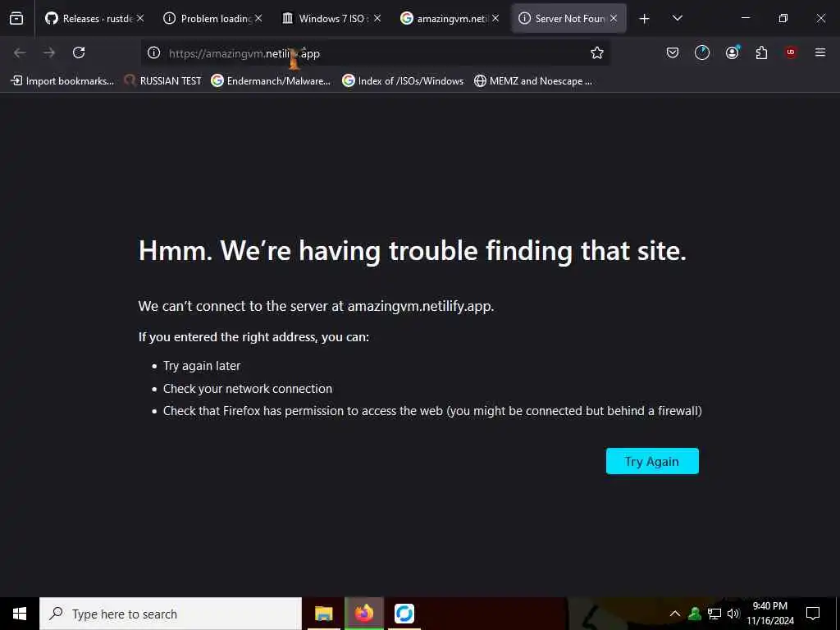This screenshot has width=840, height=630.
Task: Open the uBlock Origin extension
Action: click(791, 52)
